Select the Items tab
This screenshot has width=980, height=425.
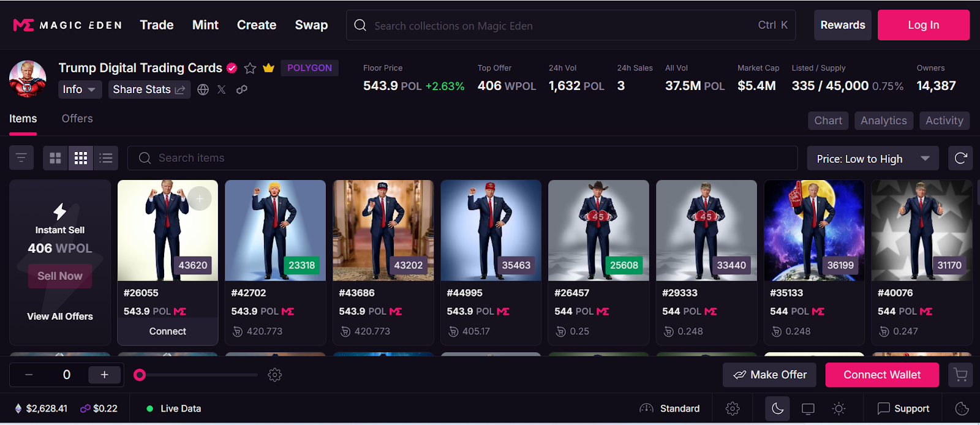(23, 119)
